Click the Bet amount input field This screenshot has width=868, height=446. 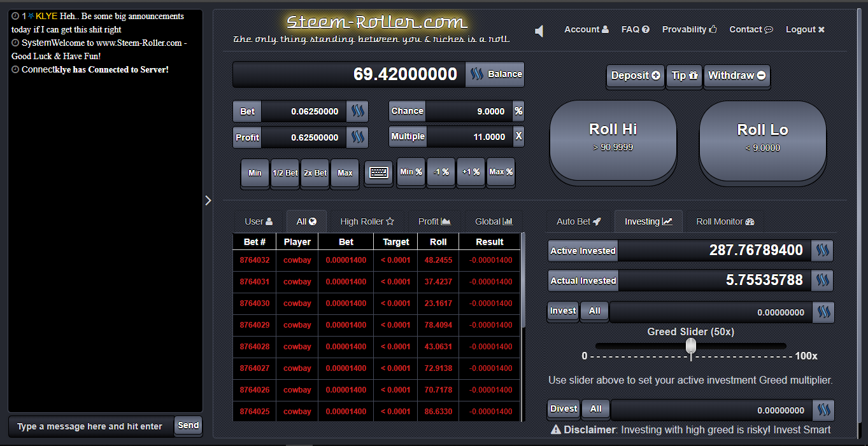(303, 111)
